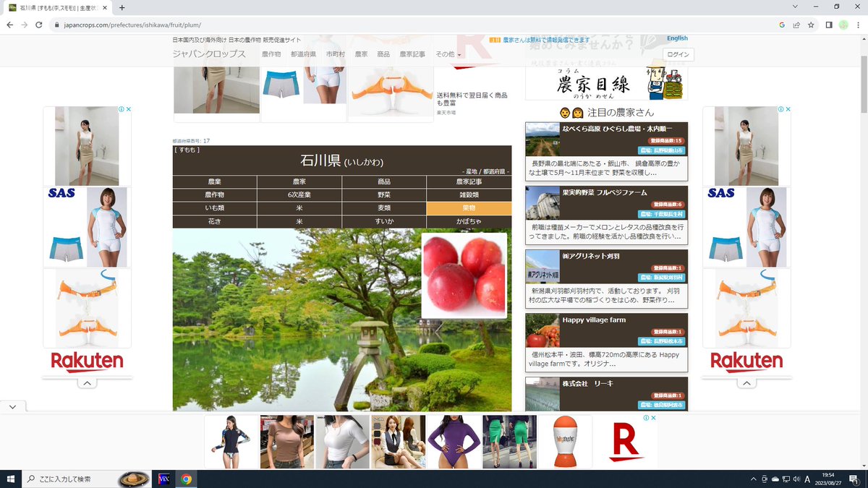Click the ログイン button
Viewport: 868px width, 488px height.
(678, 54)
